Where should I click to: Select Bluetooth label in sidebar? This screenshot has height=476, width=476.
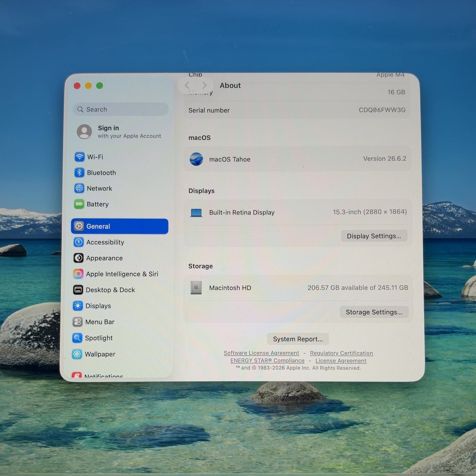pyautogui.click(x=102, y=173)
